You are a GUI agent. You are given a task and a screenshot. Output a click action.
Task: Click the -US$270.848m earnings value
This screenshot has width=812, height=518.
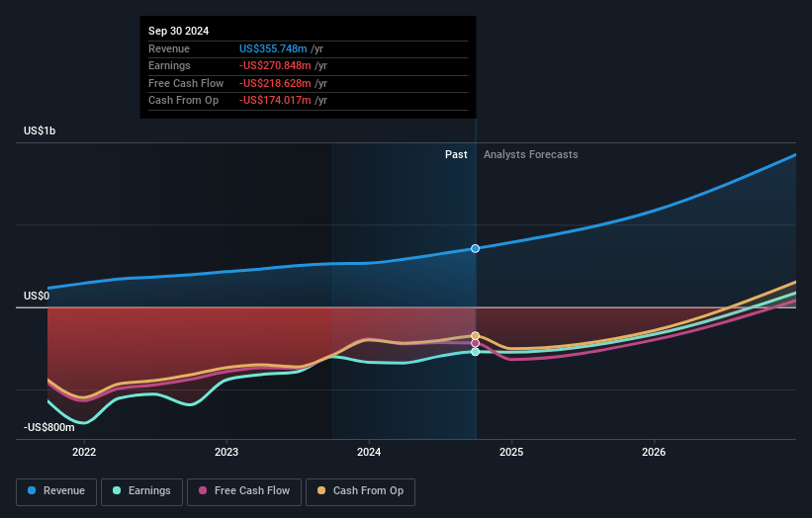click(x=275, y=65)
